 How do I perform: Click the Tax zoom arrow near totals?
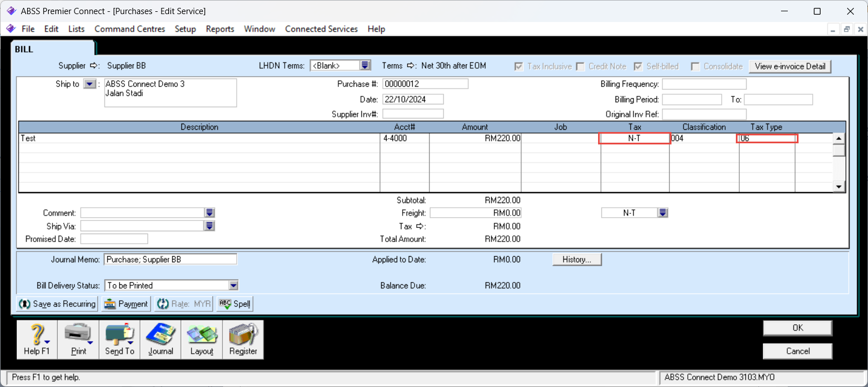click(420, 226)
